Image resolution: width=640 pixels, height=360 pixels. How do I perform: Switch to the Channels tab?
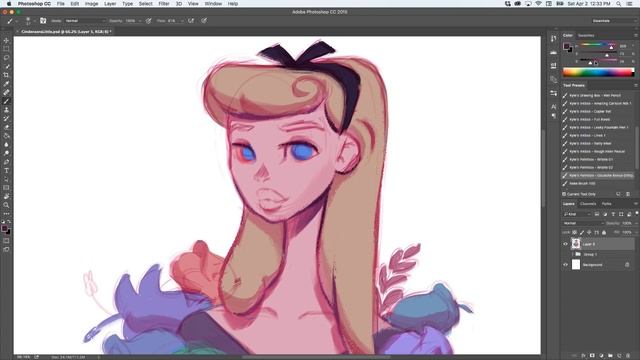pos(588,204)
